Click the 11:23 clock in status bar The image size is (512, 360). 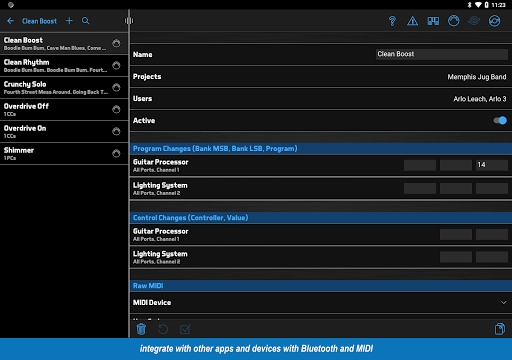(498, 5)
